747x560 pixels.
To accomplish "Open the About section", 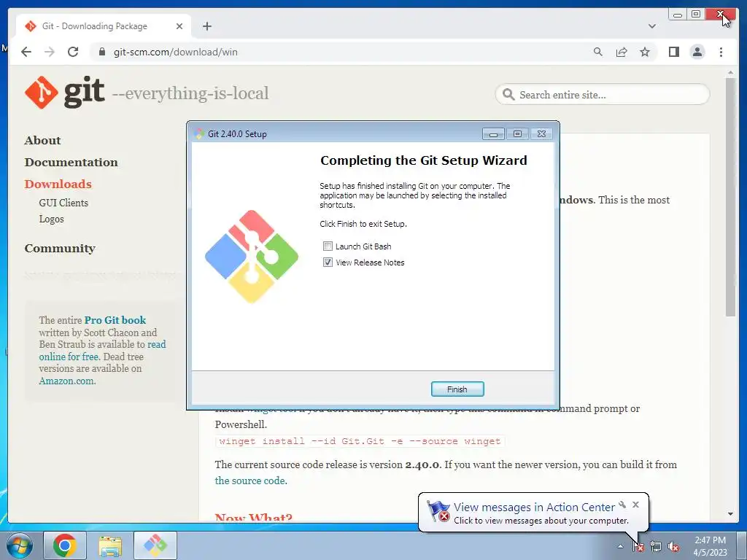I will 42,141.
